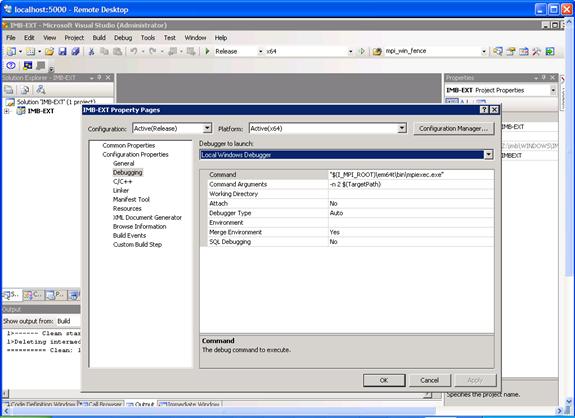The width and height of the screenshot is (575, 418).
Task: Select XML Document Generator in the tree
Action: pyautogui.click(x=147, y=217)
